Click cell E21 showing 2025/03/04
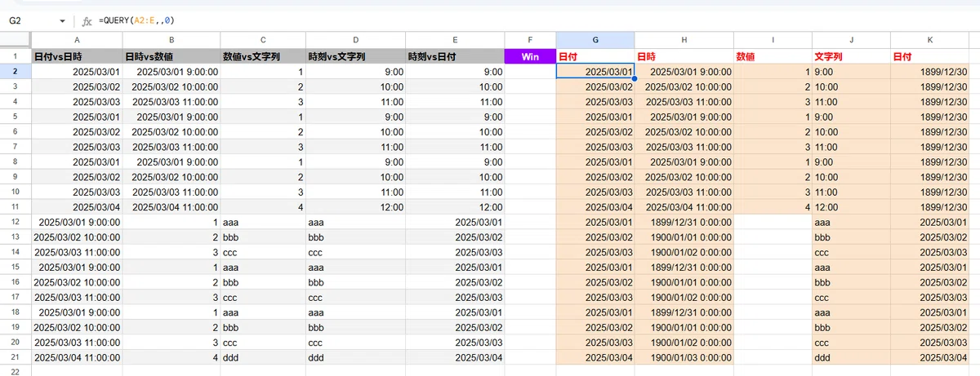 tap(455, 357)
